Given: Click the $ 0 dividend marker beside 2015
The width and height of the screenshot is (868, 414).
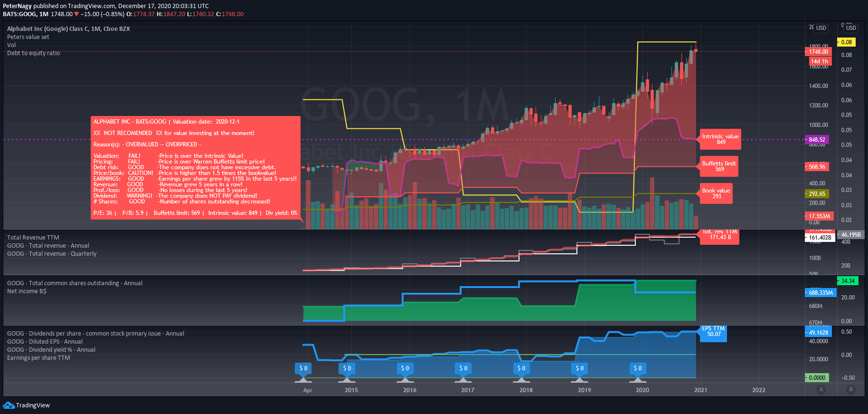Looking at the screenshot, I should pyautogui.click(x=347, y=368).
